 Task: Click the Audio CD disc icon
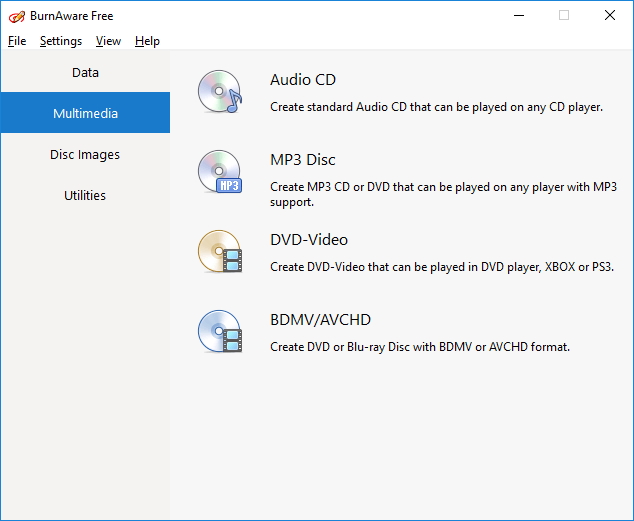(x=219, y=91)
